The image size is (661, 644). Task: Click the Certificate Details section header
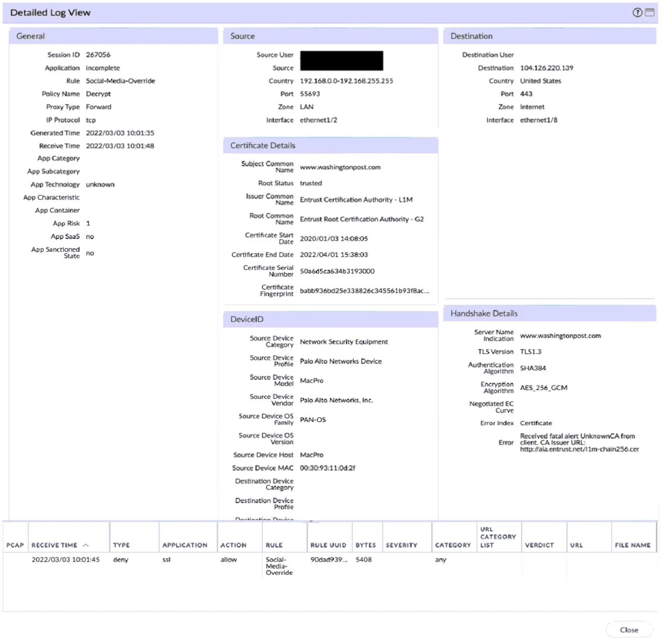[331, 146]
